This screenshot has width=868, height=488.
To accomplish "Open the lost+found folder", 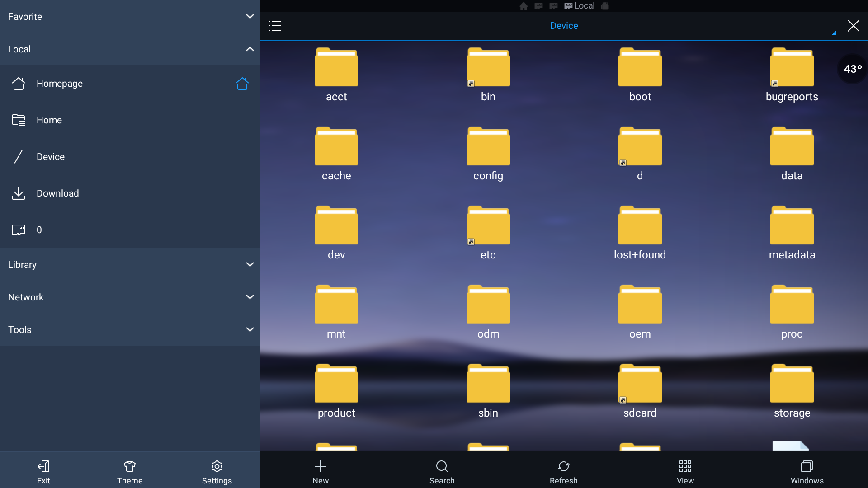I will 640,234.
